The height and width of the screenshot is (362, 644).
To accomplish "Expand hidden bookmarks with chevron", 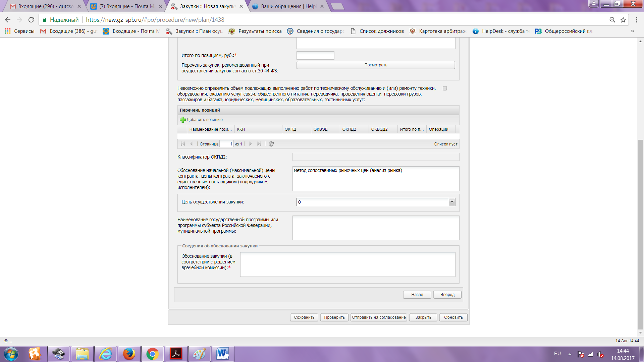I will 632,31.
